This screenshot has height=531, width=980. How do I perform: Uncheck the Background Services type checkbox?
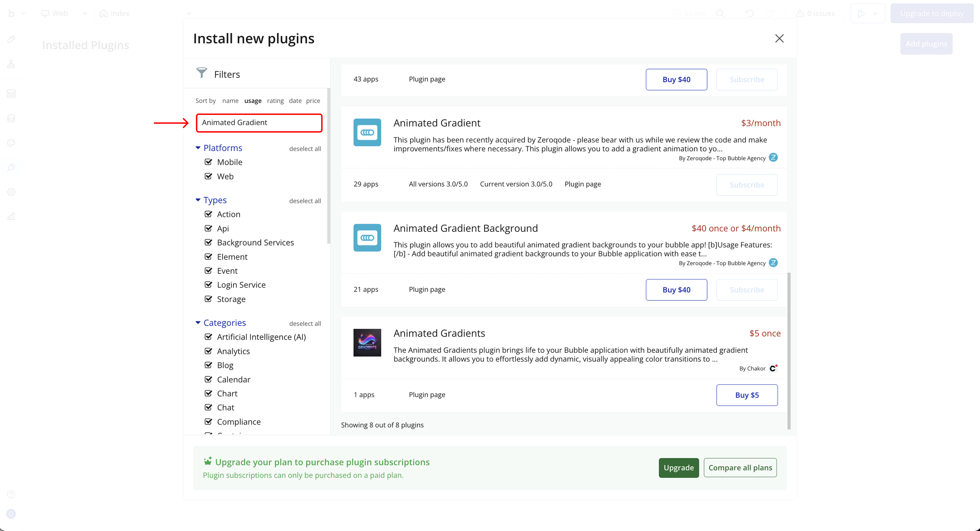coord(208,242)
